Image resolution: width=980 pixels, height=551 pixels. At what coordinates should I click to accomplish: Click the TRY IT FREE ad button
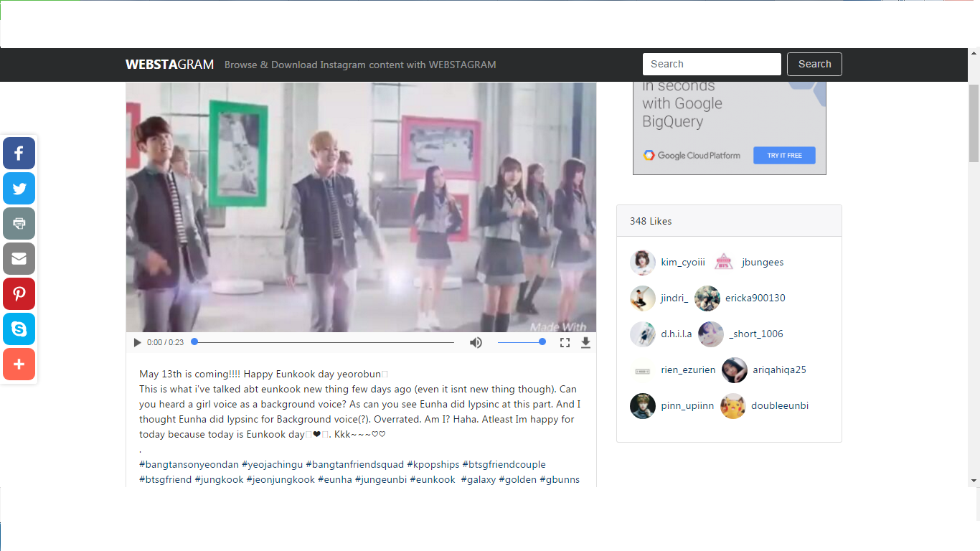[784, 155]
